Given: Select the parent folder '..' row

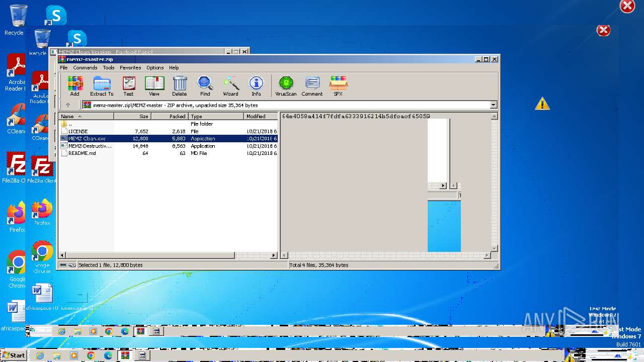Looking at the screenshot, I should [x=168, y=124].
